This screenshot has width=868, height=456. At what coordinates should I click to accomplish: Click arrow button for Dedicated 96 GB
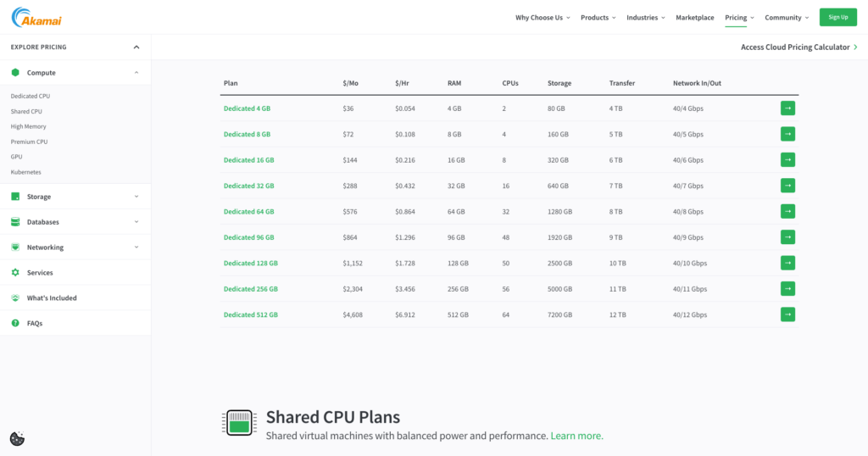click(x=787, y=236)
